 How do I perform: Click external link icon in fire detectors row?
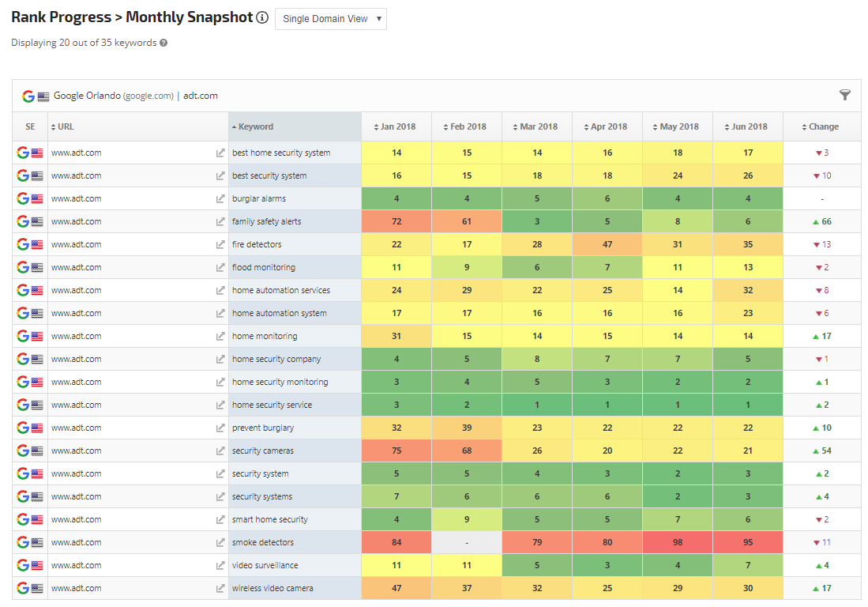[x=220, y=245]
